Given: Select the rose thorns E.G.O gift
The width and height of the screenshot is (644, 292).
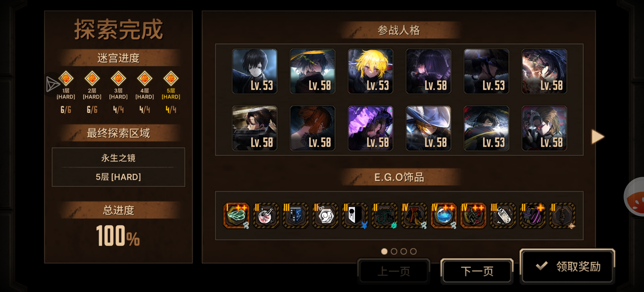Looking at the screenshot, I should pos(473,216).
